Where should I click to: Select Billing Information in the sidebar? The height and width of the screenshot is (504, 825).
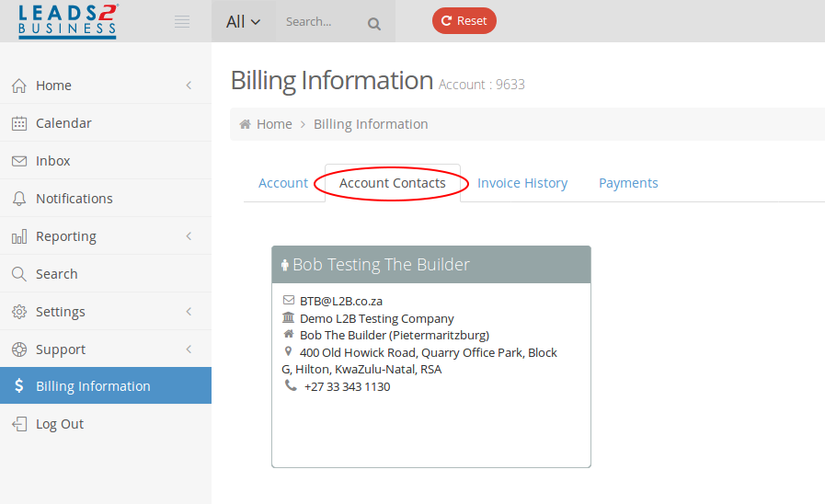(106, 385)
